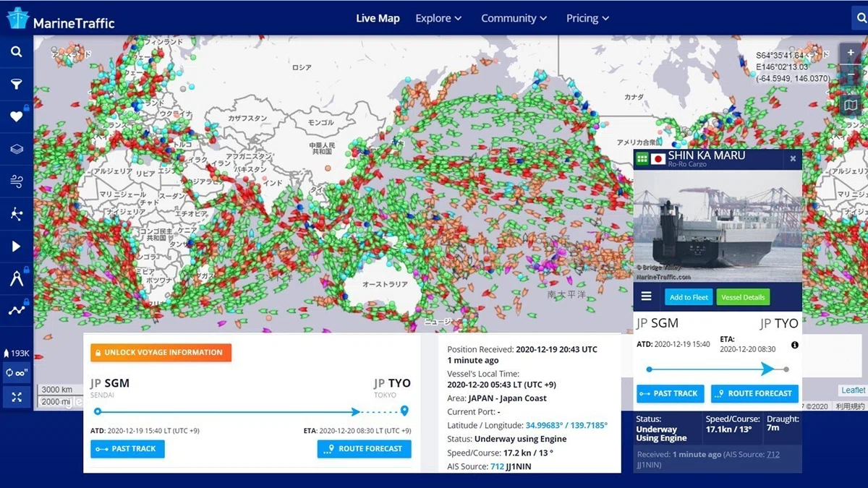Image resolution: width=868 pixels, height=488 pixels.
Task: Click ROUTE FORECAST in the vessel popup
Action: click(754, 393)
